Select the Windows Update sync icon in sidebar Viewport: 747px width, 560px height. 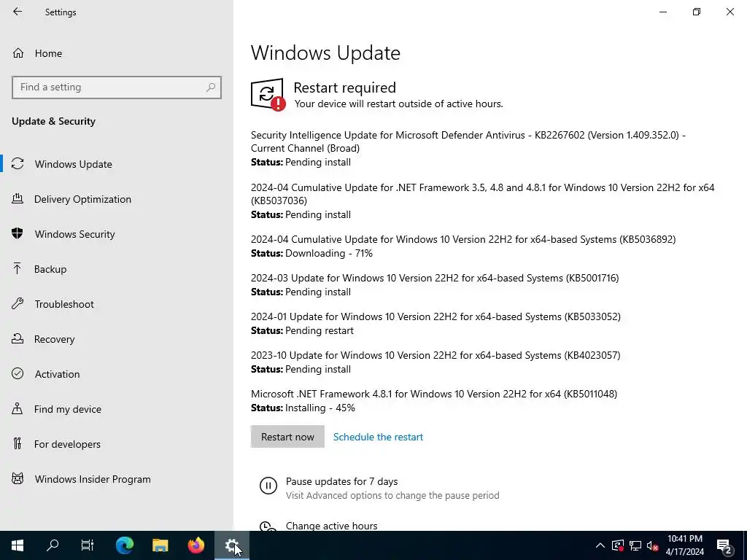(18, 164)
